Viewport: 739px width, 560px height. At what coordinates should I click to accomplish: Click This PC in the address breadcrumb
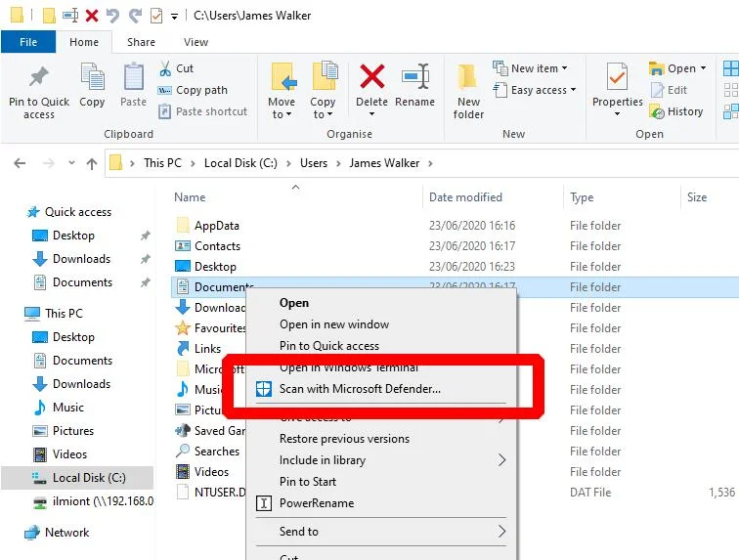pyautogui.click(x=162, y=163)
